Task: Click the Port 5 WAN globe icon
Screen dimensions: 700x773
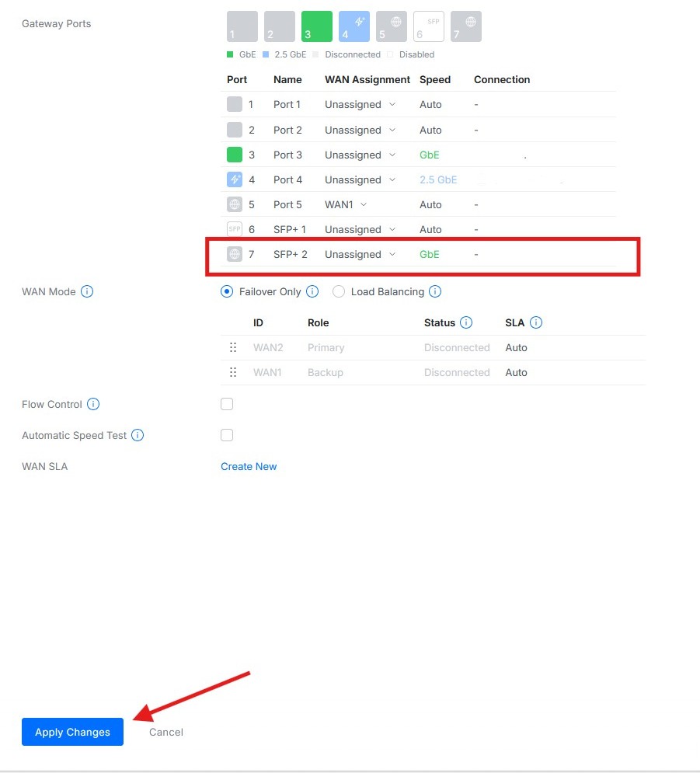Action: (x=391, y=26)
